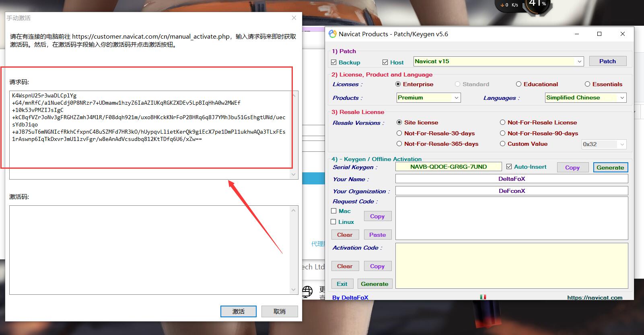Screen dimensions: 644x335
Task: Choose Not-For-Resale License option
Action: click(502, 122)
